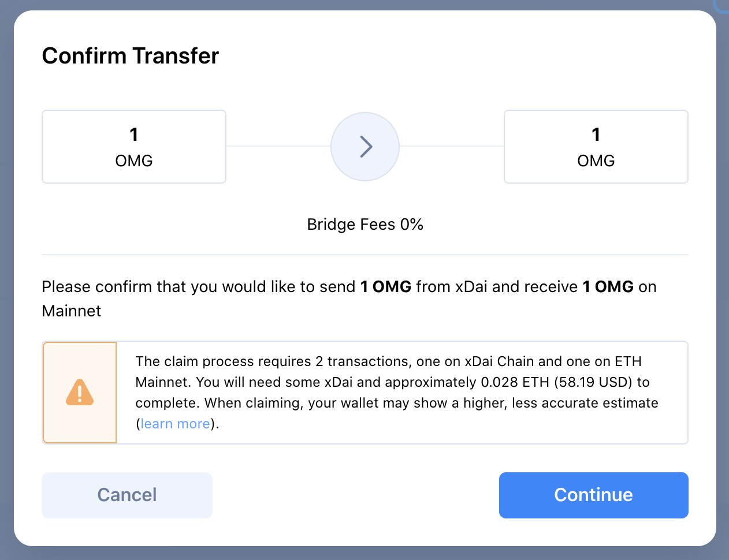Click the bold 1 OMG text in confirmation sentence
The height and width of the screenshot is (560, 729).
coord(385,286)
